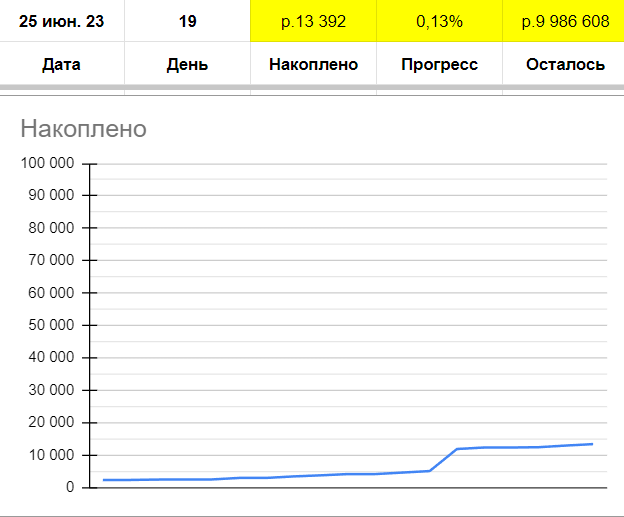The image size is (624, 517).
Task: Click the '100 000' axis label
Action: tap(47, 163)
